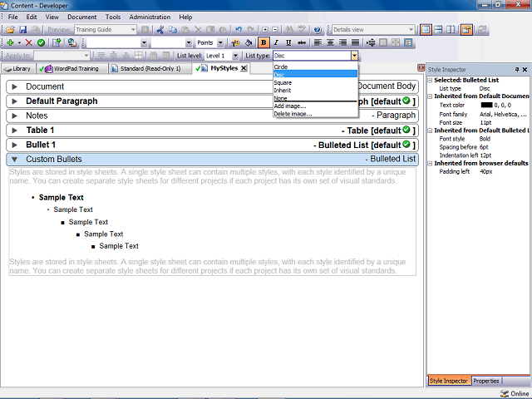
Task: Open Help with the question mark icon
Action: tap(318, 30)
